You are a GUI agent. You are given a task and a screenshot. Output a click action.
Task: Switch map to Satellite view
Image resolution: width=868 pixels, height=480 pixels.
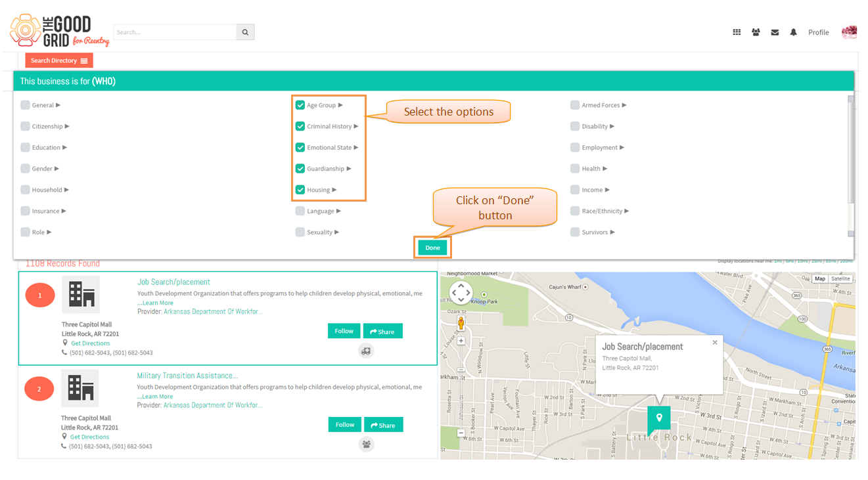tap(840, 279)
